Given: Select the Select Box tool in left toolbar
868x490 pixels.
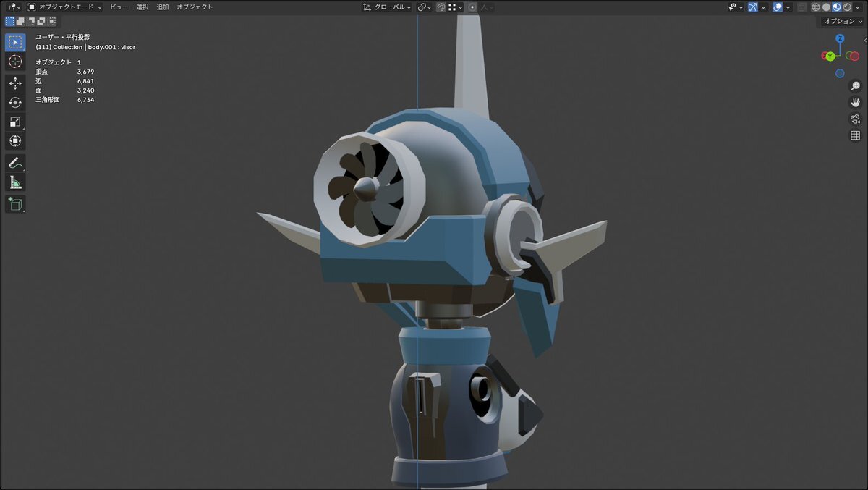Looking at the screenshot, I should (x=15, y=43).
